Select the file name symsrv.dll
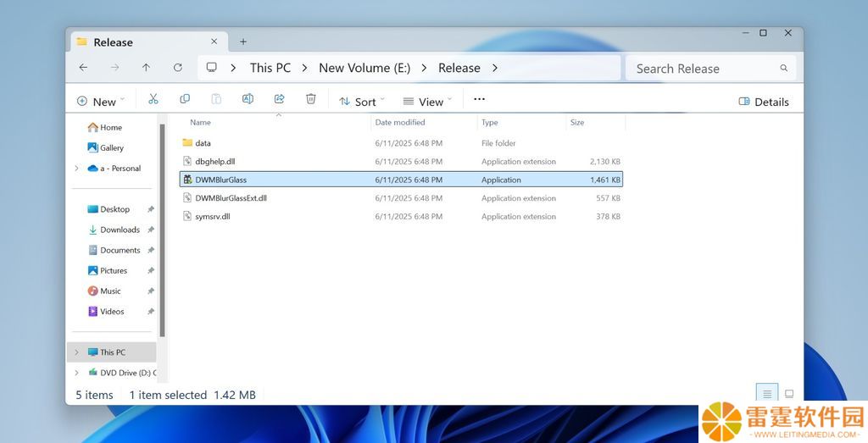Image resolution: width=868 pixels, height=443 pixels. pyautogui.click(x=213, y=216)
